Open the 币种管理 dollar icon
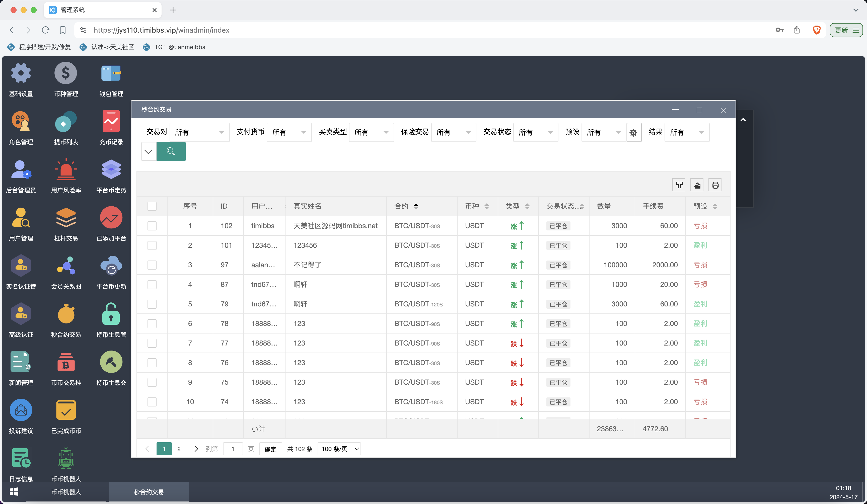 66,73
